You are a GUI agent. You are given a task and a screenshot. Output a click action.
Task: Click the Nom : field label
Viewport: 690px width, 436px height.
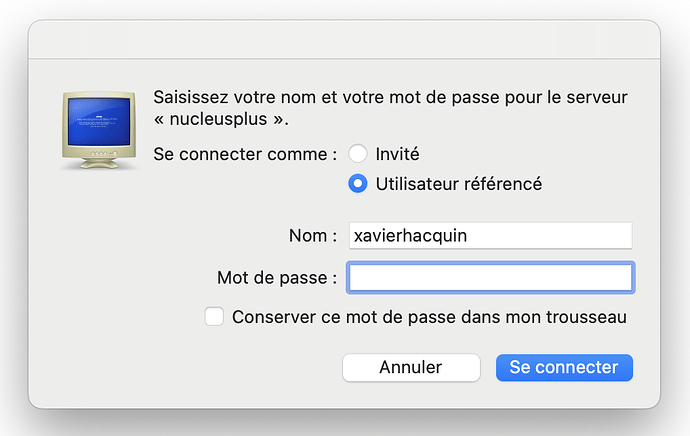pyautogui.click(x=313, y=236)
